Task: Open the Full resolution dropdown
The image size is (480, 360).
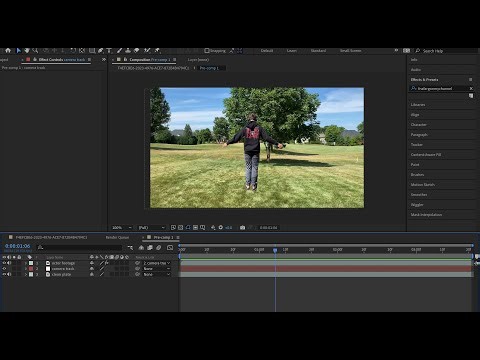Action: point(152,227)
